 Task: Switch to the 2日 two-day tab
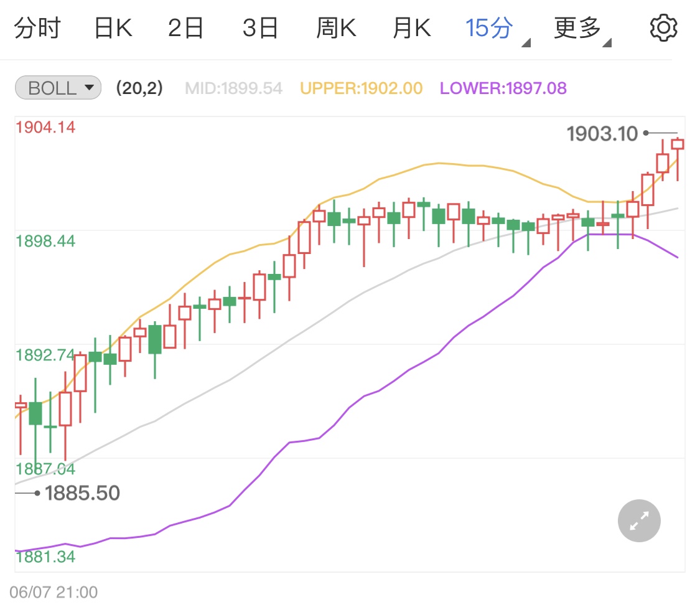(x=185, y=27)
